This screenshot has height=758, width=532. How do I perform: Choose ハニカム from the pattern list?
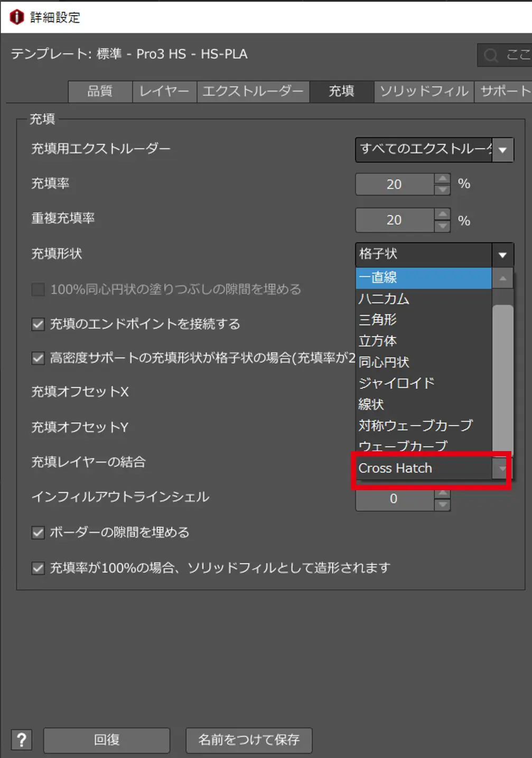coord(384,299)
